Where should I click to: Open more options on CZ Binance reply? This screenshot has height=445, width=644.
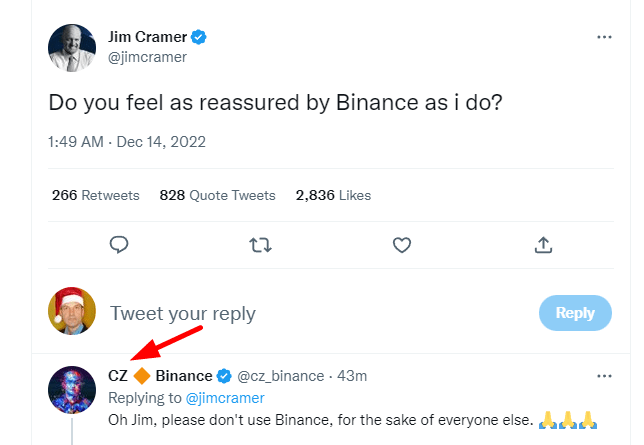pyautogui.click(x=603, y=376)
